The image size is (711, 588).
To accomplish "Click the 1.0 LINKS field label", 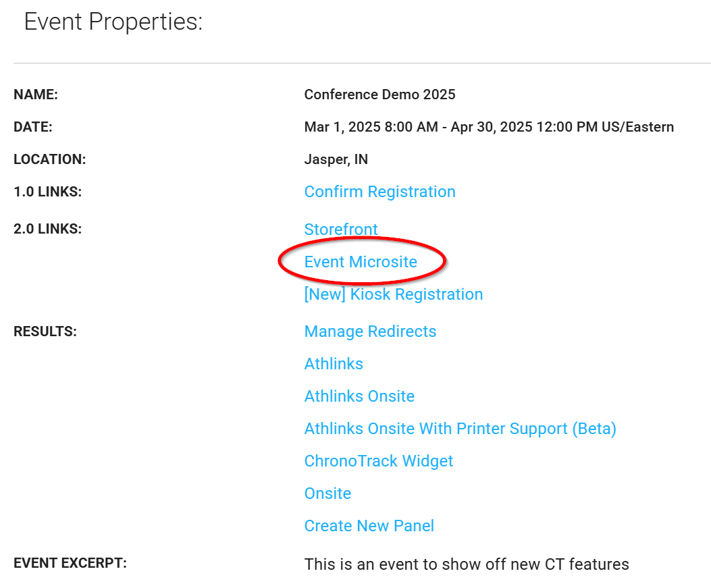I will (x=47, y=192).
